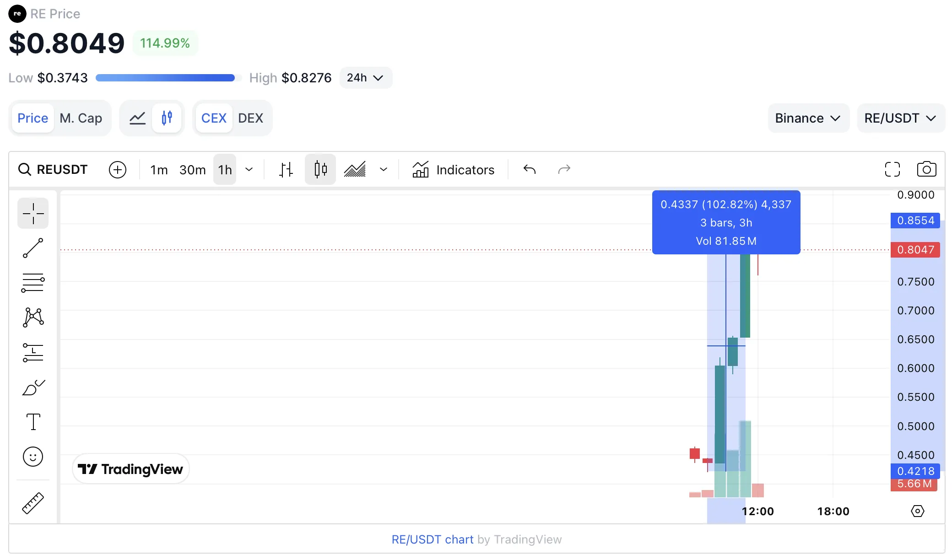Expand the chart style chevron
The height and width of the screenshot is (560, 952).
coord(384,170)
